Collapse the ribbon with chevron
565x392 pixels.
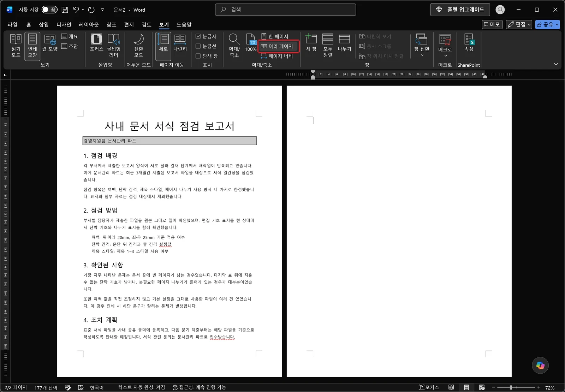tap(556, 64)
